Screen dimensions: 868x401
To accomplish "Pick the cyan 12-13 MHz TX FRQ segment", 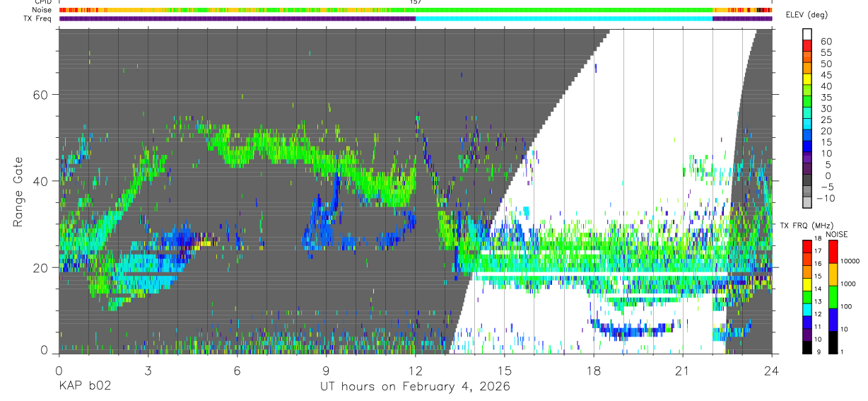I will pyautogui.click(x=807, y=310).
